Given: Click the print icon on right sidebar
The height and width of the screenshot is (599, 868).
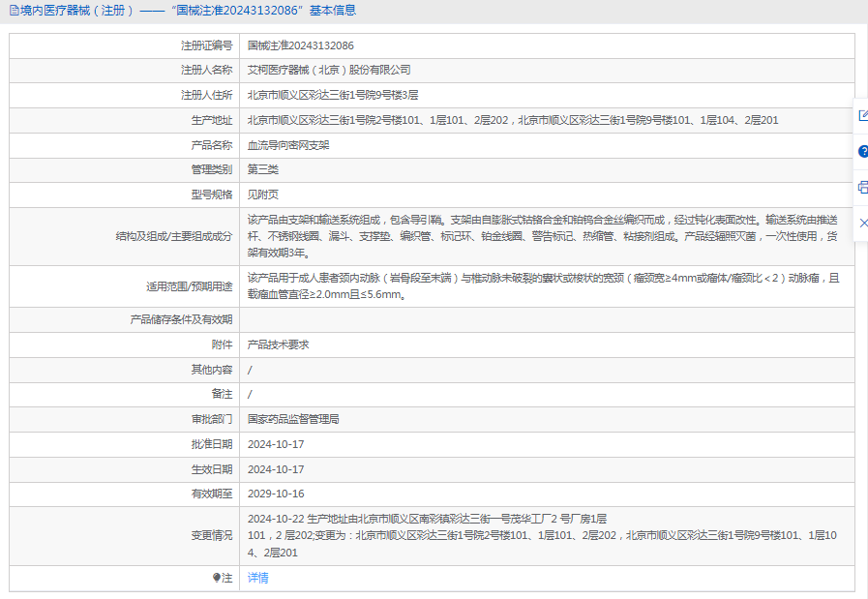Looking at the screenshot, I should (x=863, y=187).
